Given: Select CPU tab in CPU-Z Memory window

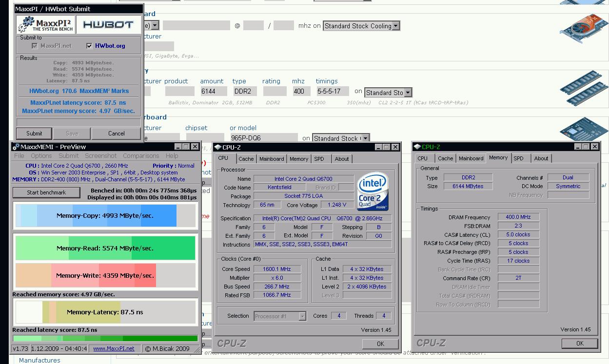Looking at the screenshot, I should point(423,158).
